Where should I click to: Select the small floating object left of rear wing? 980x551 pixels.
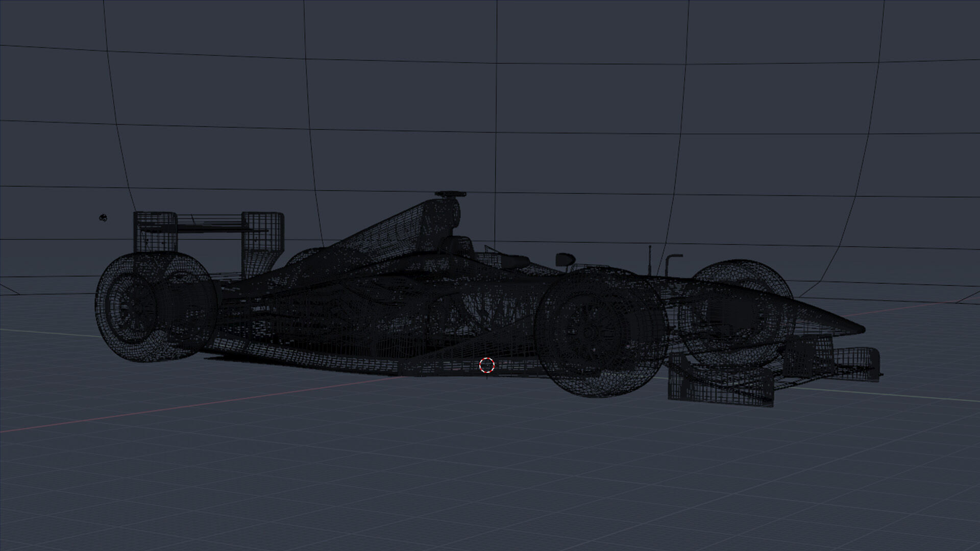point(103,218)
